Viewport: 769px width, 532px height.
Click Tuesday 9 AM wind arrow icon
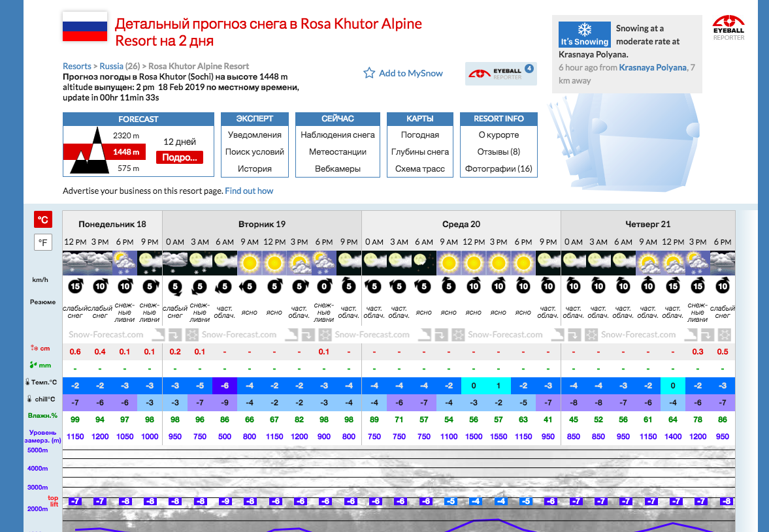click(249, 286)
